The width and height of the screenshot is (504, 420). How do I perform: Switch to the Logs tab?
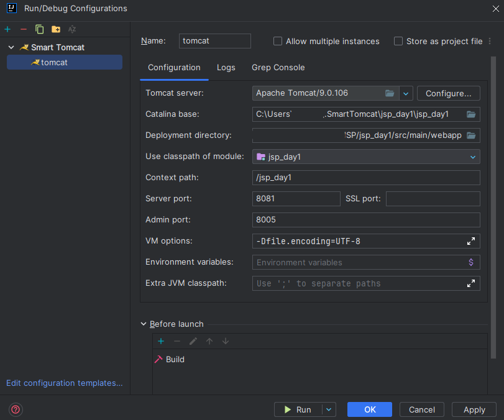click(226, 68)
